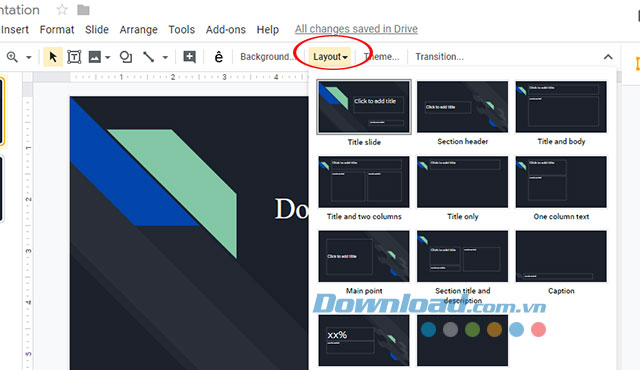The width and height of the screenshot is (640, 370).
Task: Open the Arrange menu
Action: tap(138, 29)
